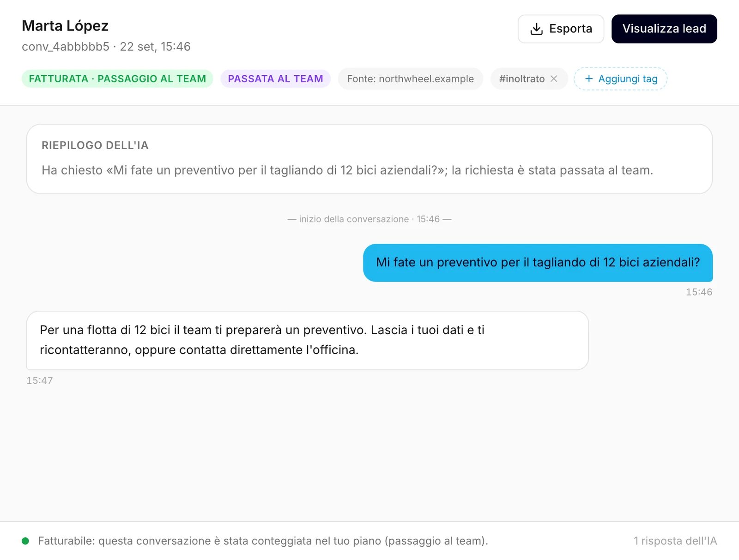Open the Visualizza lead button
The image size is (739, 560).
tap(664, 29)
